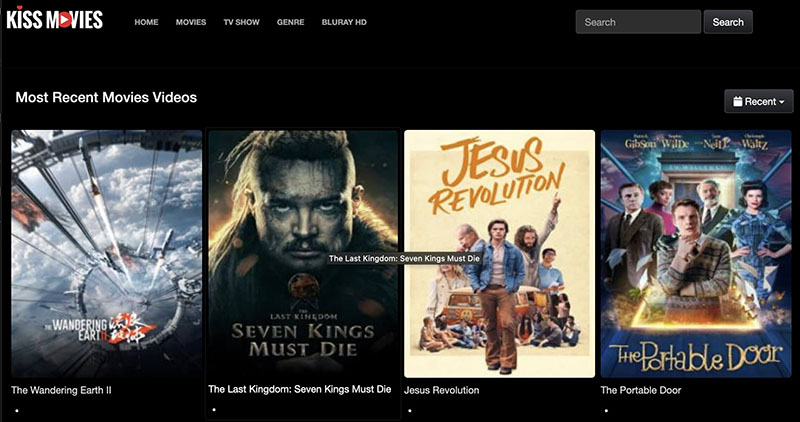Screen dimensions: 800x422
Task: Go to the Movies section
Action: pos(191,22)
